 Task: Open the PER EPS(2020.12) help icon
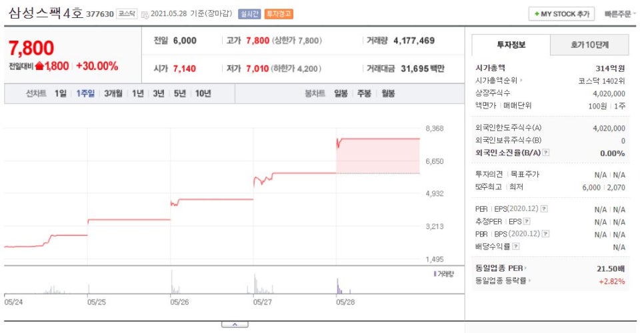pos(544,208)
